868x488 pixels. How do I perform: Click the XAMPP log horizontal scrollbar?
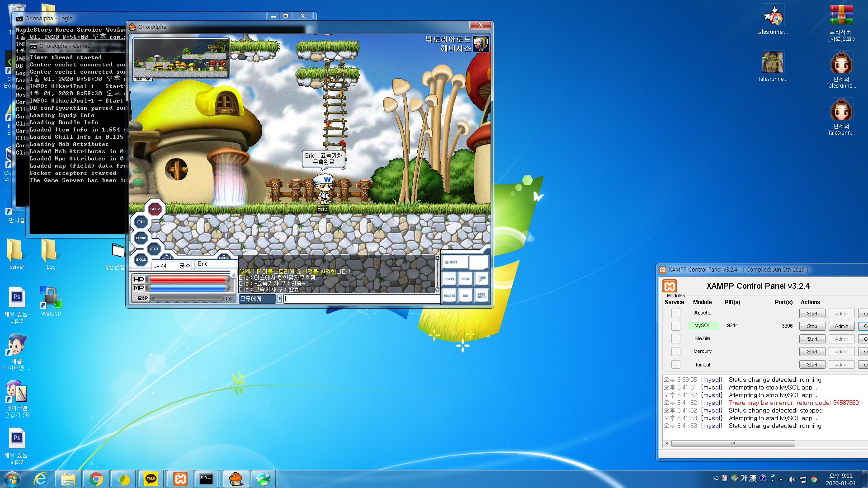tap(732, 443)
